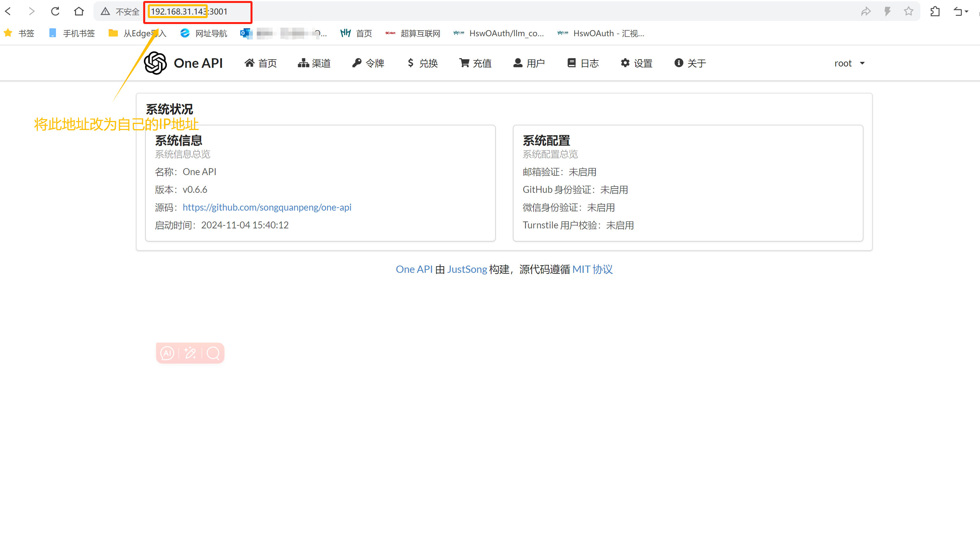Open the 用户 users menu item
This screenshot has width=980, height=542.
click(529, 63)
